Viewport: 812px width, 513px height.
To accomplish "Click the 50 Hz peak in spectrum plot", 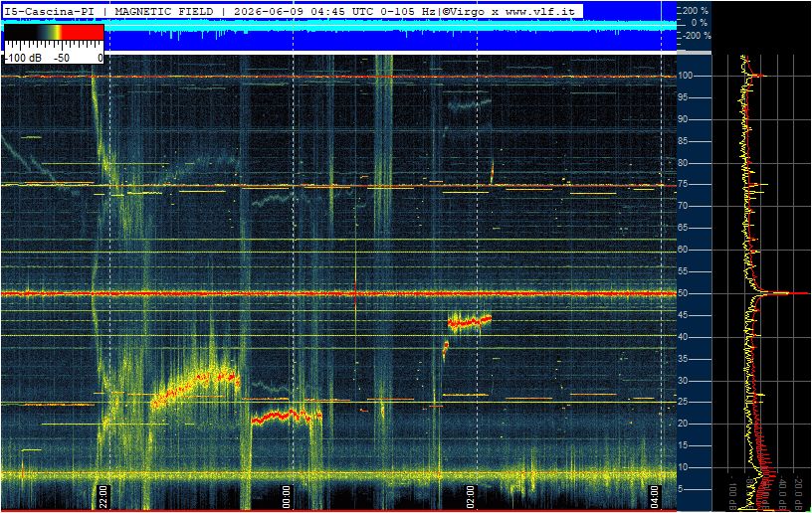I will coord(782,293).
